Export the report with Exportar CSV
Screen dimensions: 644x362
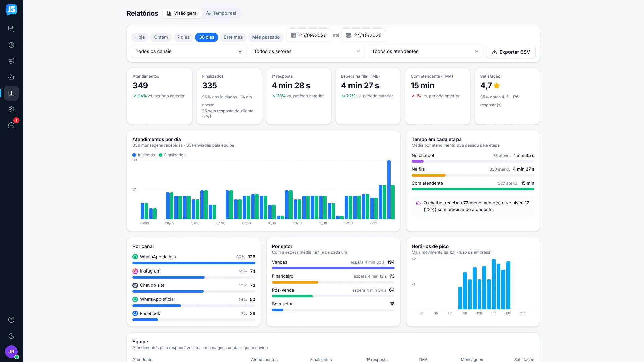(x=511, y=52)
